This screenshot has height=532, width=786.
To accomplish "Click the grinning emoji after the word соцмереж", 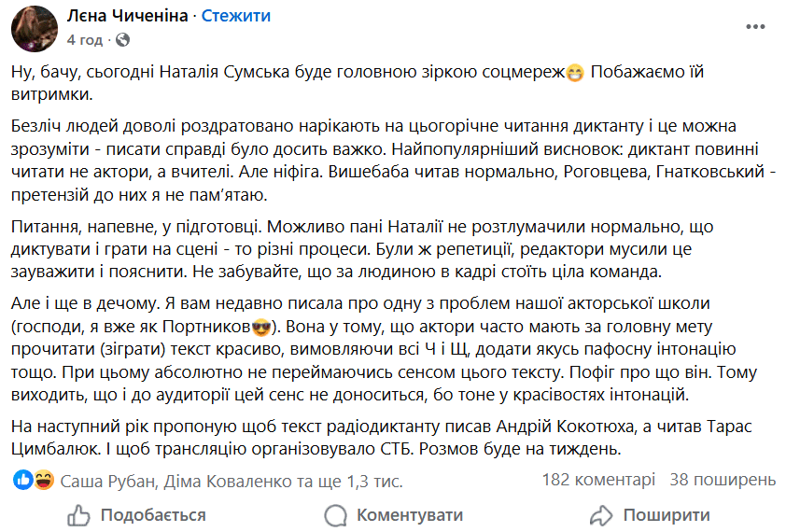I will [575, 74].
